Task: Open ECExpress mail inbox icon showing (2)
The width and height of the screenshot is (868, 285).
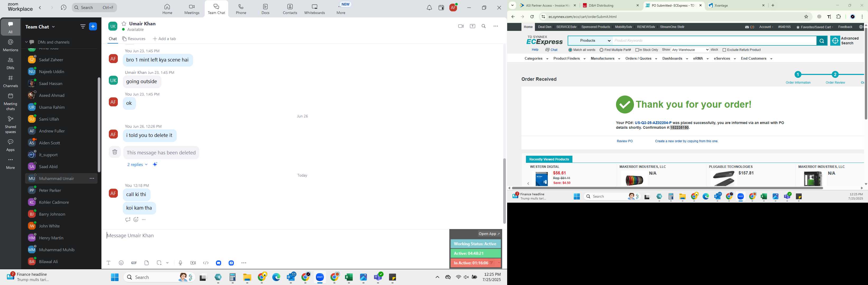Action: click(750, 27)
